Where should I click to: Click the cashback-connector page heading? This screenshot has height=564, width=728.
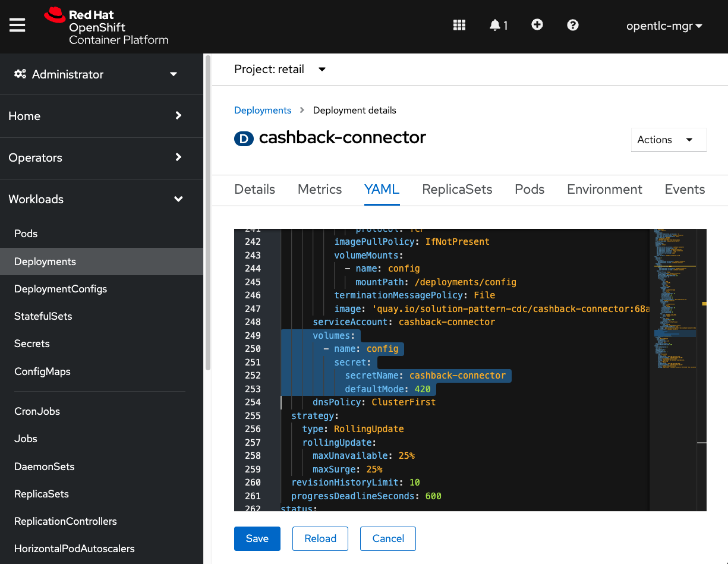coord(342,138)
